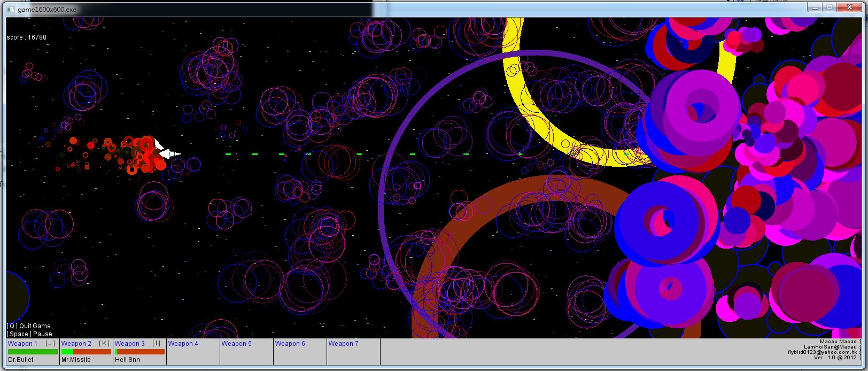Select the empty Weapon 4 slot
The image size is (868, 371).
[193, 352]
